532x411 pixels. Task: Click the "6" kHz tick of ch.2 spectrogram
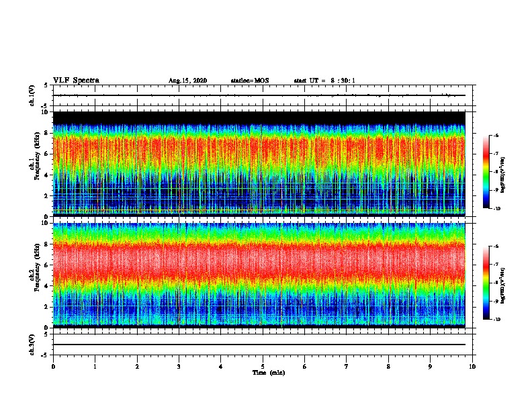(x=46, y=265)
